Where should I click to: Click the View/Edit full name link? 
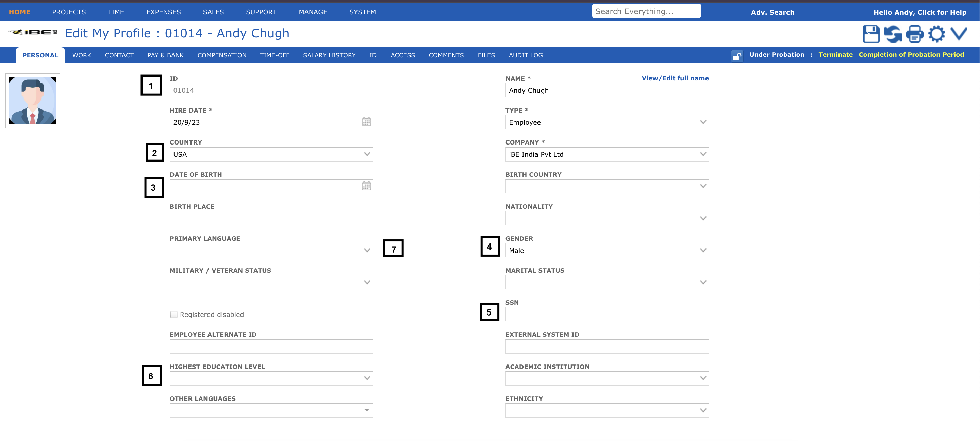(675, 78)
